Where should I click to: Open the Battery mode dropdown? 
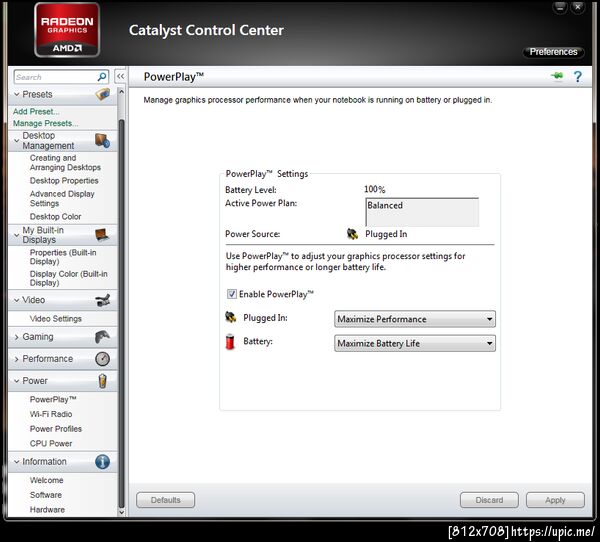click(x=415, y=343)
